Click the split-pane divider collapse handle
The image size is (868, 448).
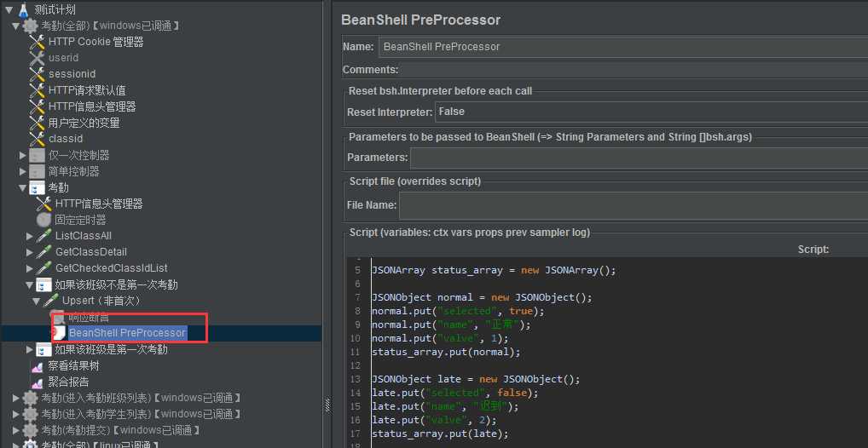pos(327,406)
